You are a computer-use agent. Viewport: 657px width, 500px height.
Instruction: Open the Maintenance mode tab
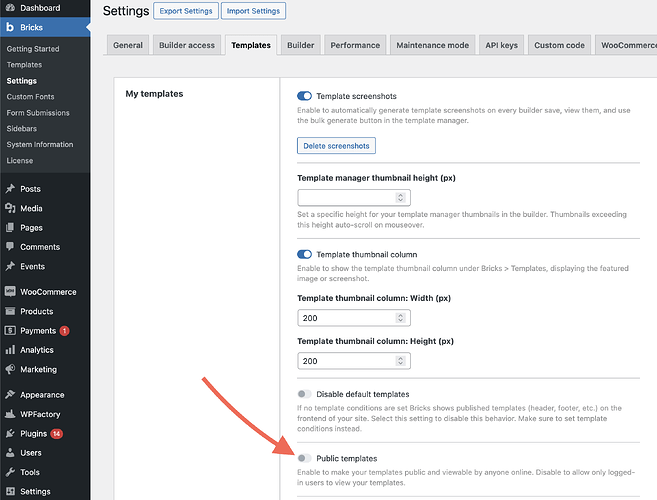(x=432, y=45)
